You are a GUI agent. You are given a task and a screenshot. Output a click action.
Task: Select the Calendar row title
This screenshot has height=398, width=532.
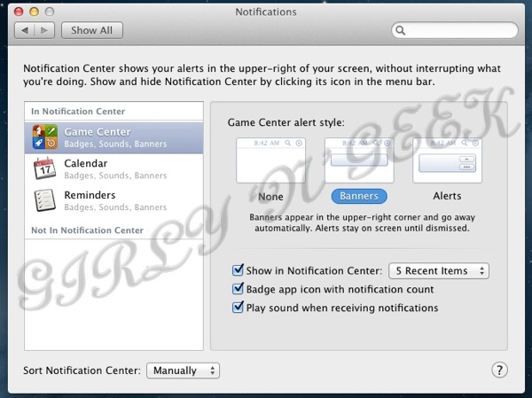(x=86, y=163)
